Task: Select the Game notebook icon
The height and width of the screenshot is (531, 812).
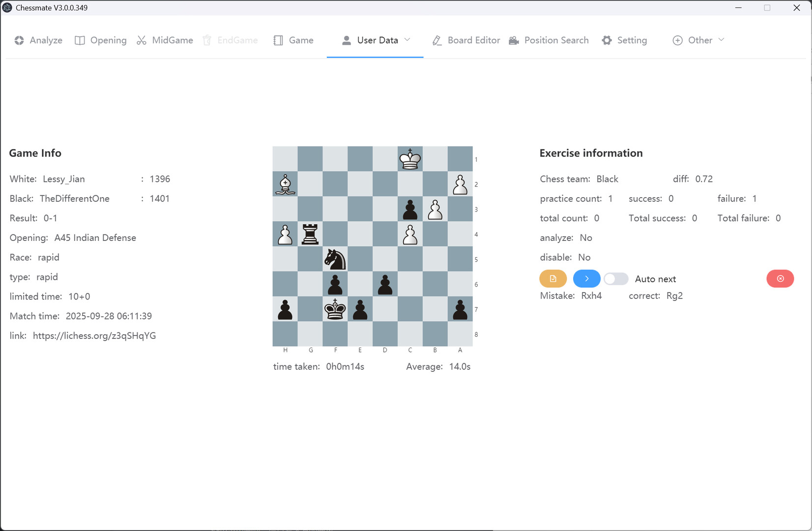Action: tap(278, 40)
